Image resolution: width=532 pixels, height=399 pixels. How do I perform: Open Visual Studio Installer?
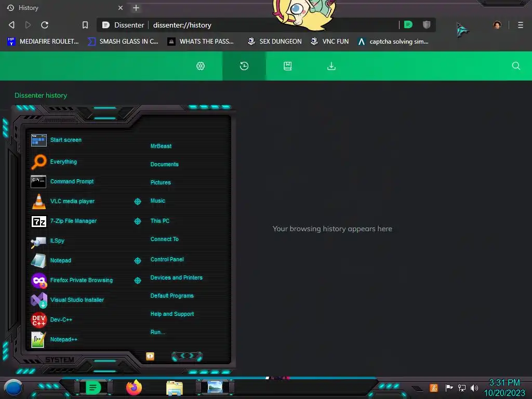coord(67,300)
